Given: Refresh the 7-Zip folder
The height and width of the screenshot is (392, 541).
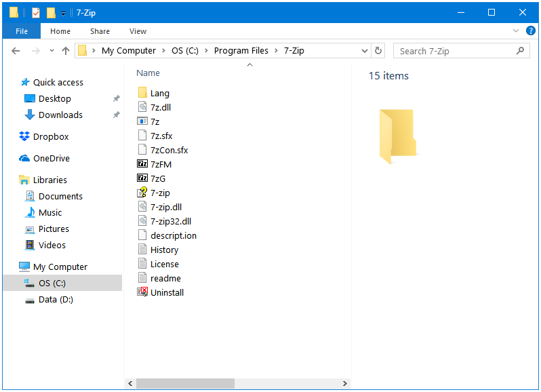Looking at the screenshot, I should (x=378, y=51).
